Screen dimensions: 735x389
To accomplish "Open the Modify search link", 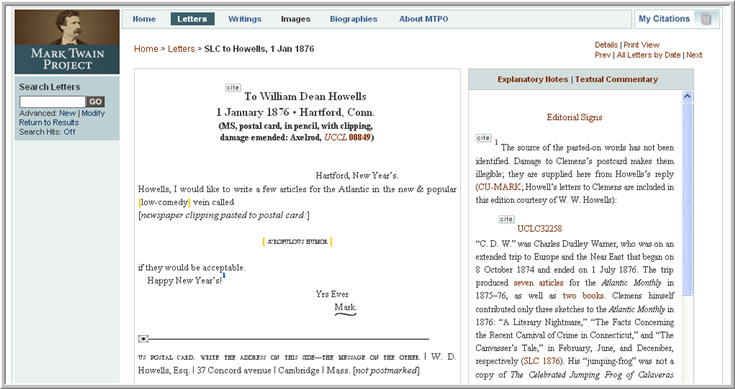I will [x=93, y=113].
